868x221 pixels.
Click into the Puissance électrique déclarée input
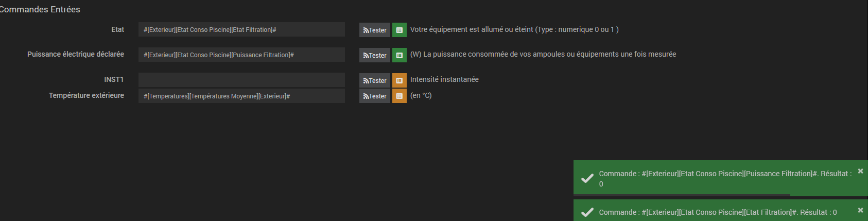(x=241, y=55)
